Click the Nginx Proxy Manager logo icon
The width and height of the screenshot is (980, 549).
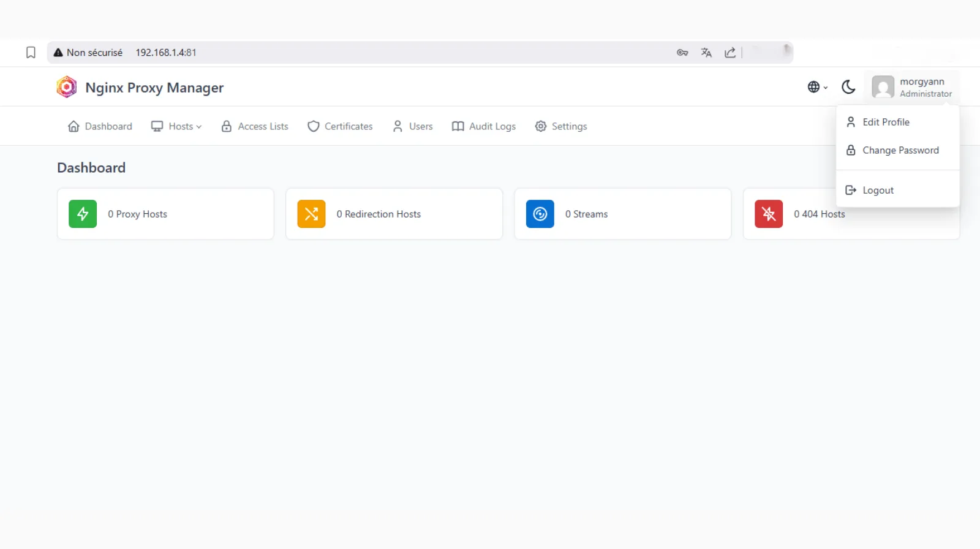tap(67, 87)
